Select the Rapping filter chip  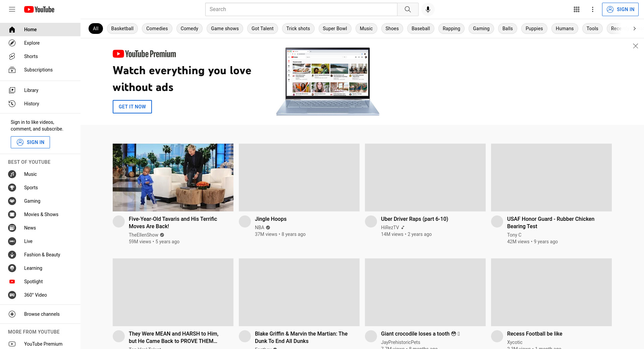tap(451, 29)
